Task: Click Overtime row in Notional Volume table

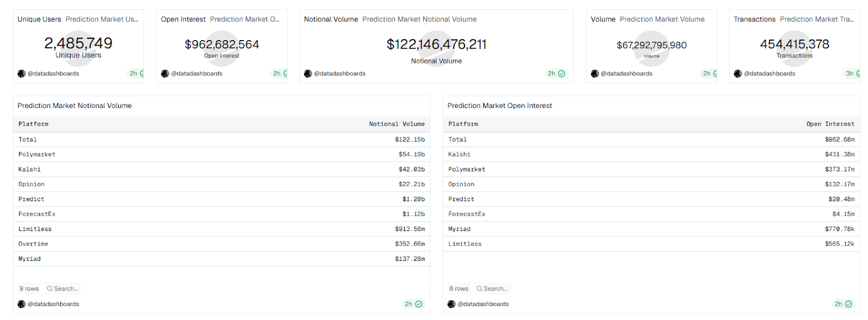Action: pyautogui.click(x=221, y=244)
